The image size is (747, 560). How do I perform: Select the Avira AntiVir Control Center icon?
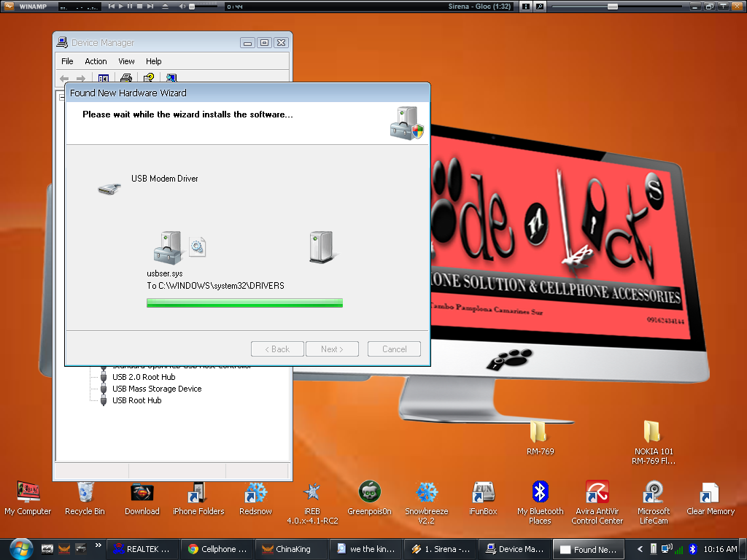pos(597,503)
